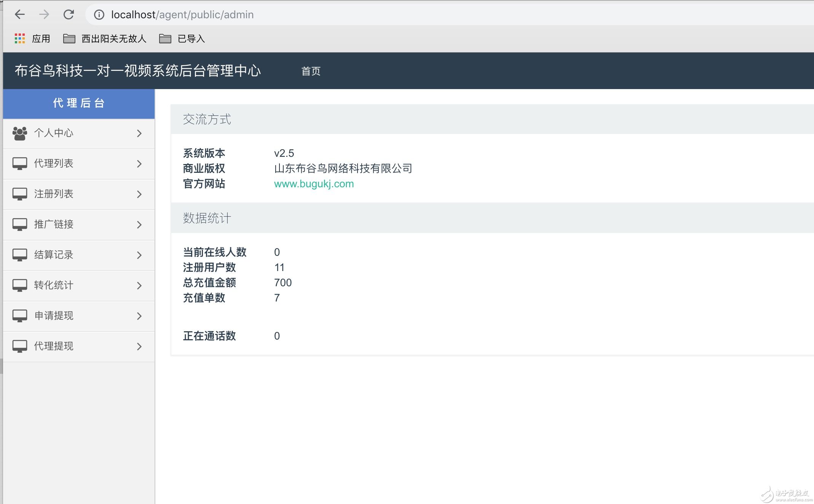Expand 代理提现 with its chevron
Screen dimensions: 814x504
pyautogui.click(x=139, y=346)
